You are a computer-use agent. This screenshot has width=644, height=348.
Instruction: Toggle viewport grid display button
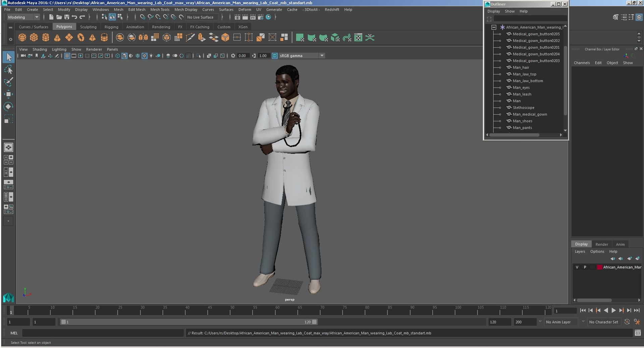pos(67,56)
